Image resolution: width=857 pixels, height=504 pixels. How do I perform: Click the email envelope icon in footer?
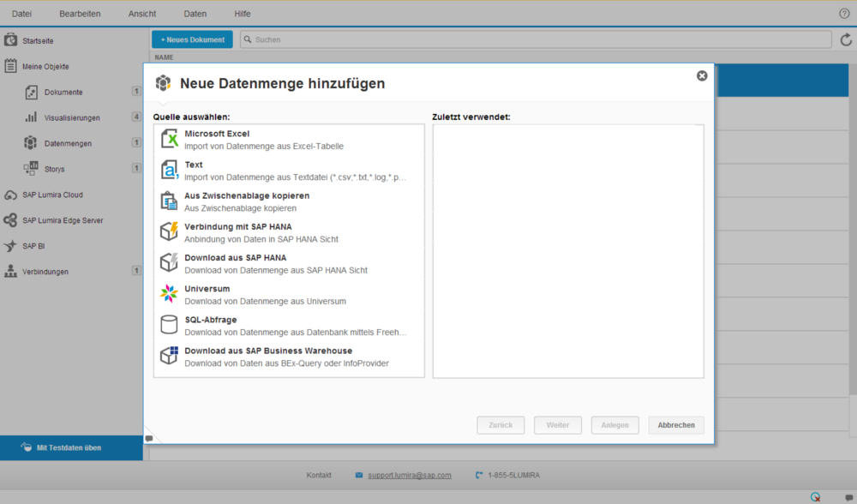[358, 475]
